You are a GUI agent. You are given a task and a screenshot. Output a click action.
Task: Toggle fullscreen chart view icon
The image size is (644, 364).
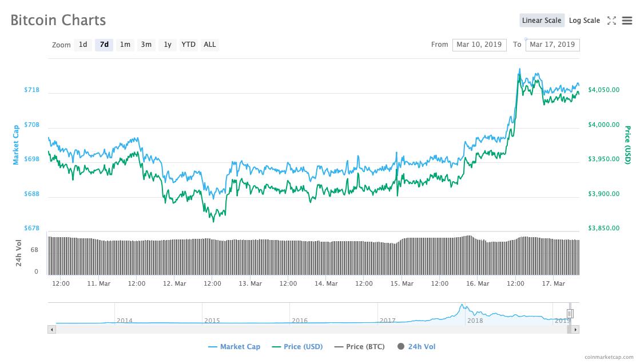(611, 21)
